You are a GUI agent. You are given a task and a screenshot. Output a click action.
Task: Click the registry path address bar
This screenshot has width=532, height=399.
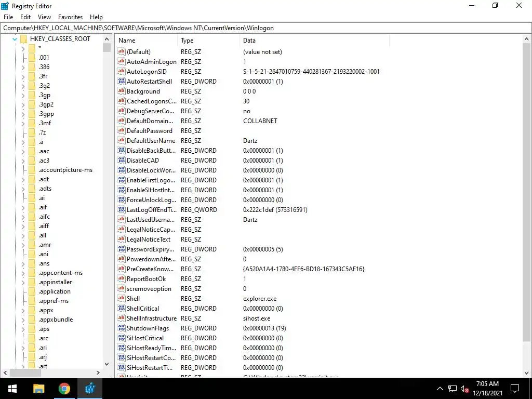[x=266, y=28]
